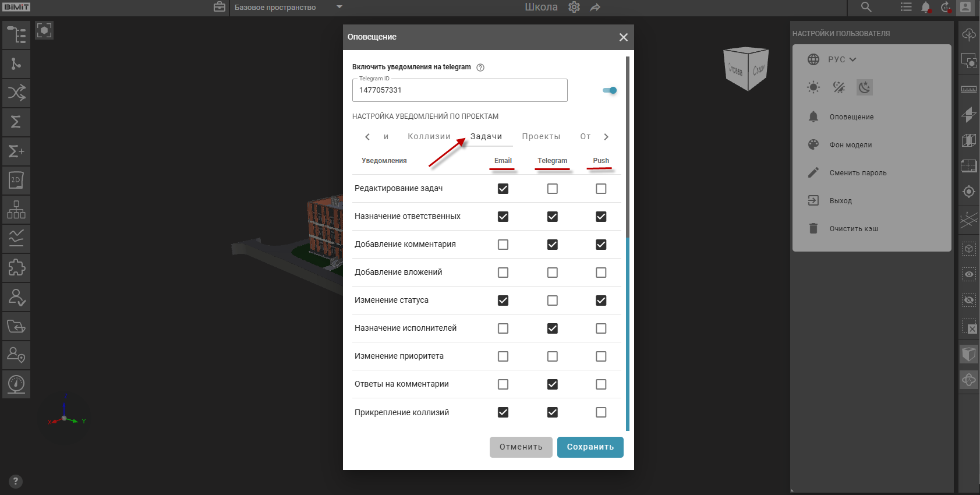
Task: Click the Сохранить button
Action: pyautogui.click(x=590, y=447)
